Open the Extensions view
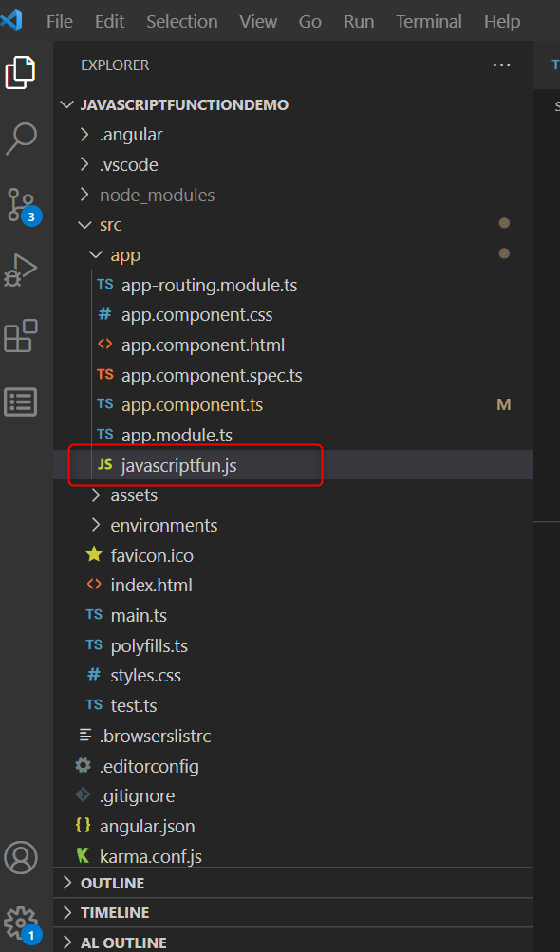The height and width of the screenshot is (952, 560). tap(22, 336)
